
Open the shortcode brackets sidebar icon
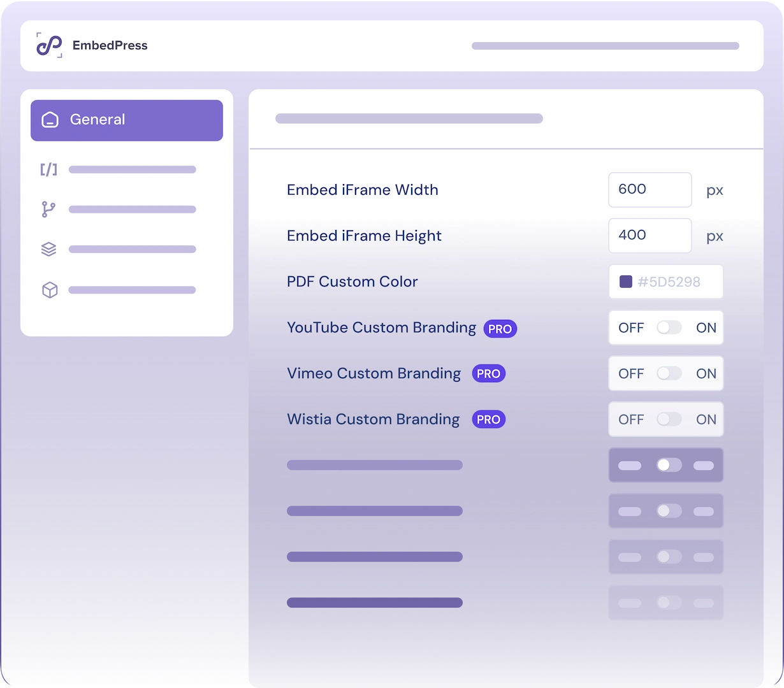[x=49, y=169]
